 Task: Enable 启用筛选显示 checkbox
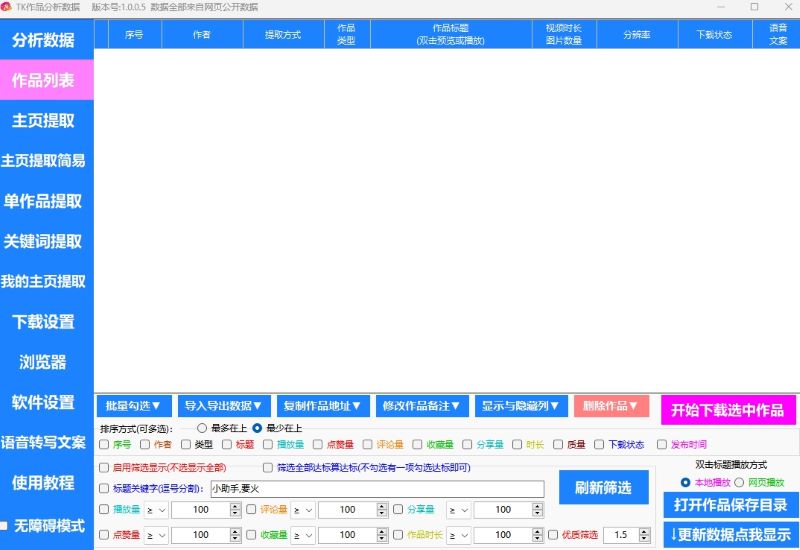[104, 467]
